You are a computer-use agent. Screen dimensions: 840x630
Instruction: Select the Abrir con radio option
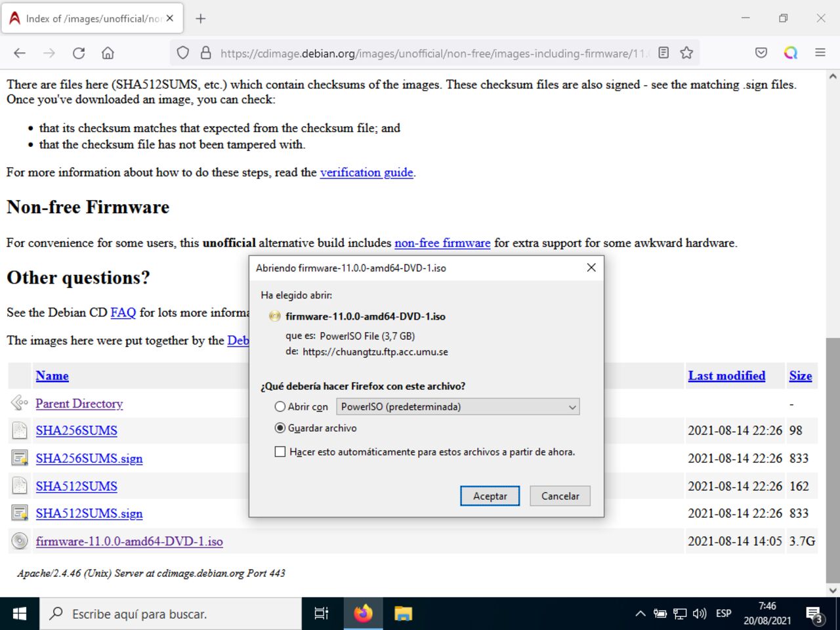tap(280, 407)
